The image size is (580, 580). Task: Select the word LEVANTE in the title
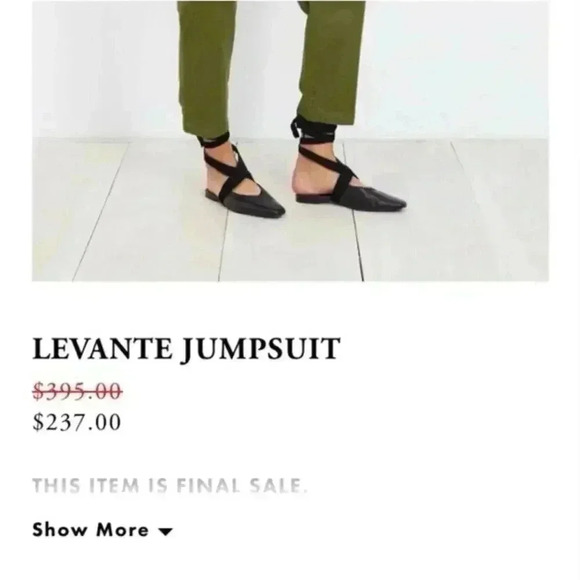tap(102, 348)
